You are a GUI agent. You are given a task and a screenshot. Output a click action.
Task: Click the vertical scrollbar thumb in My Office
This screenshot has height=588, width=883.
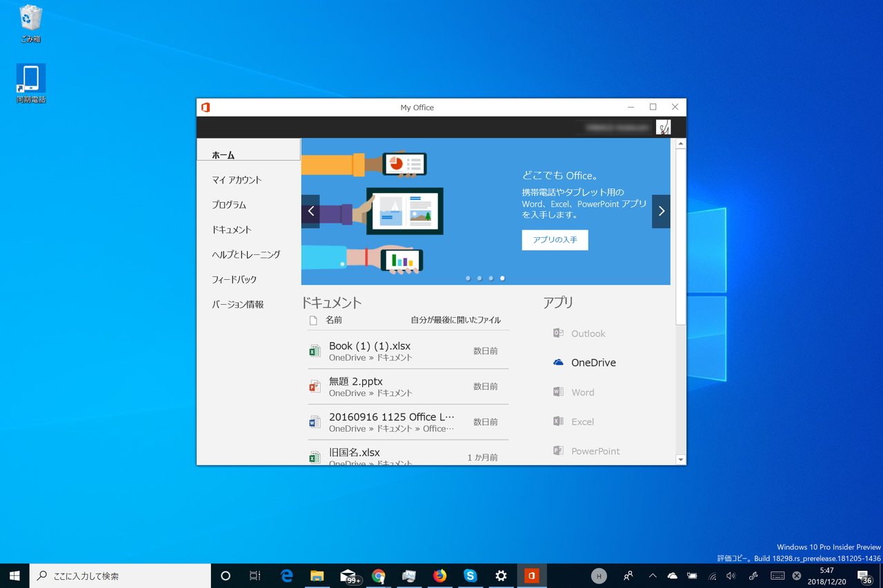click(681, 236)
